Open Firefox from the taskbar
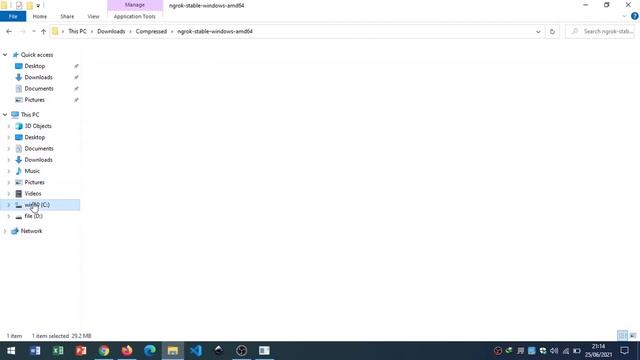 127,351
